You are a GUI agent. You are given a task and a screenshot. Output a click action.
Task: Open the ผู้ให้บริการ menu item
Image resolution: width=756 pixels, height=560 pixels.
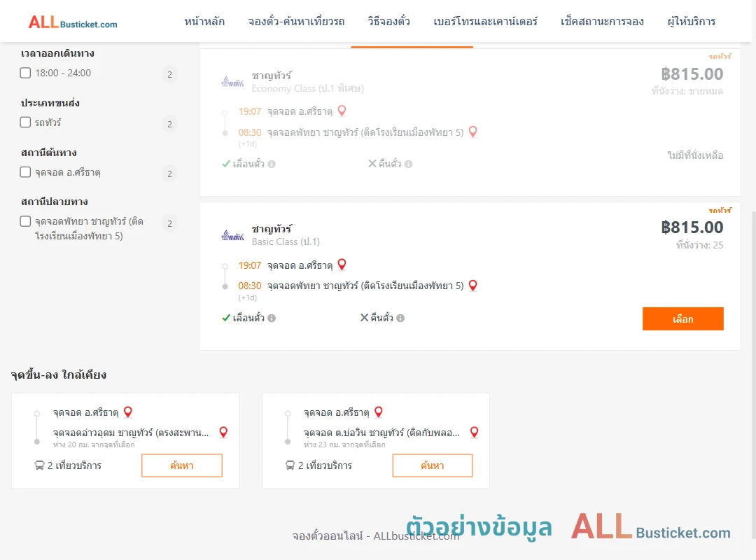point(692,21)
